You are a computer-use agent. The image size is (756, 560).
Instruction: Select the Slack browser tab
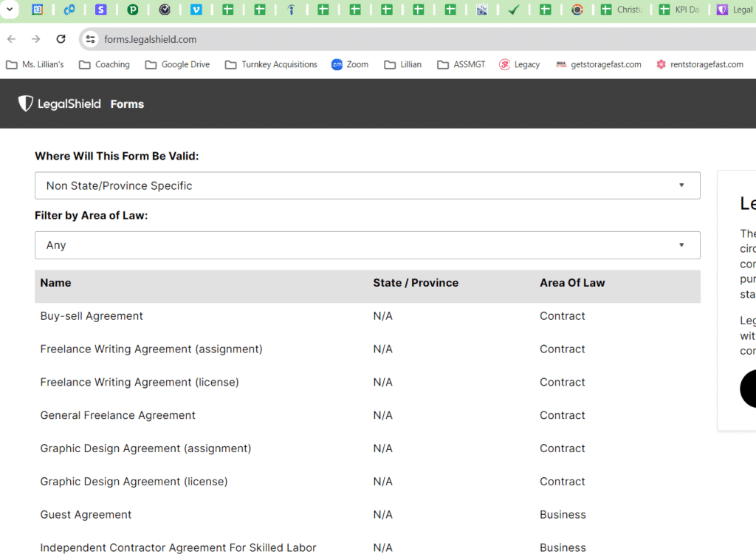point(102,10)
